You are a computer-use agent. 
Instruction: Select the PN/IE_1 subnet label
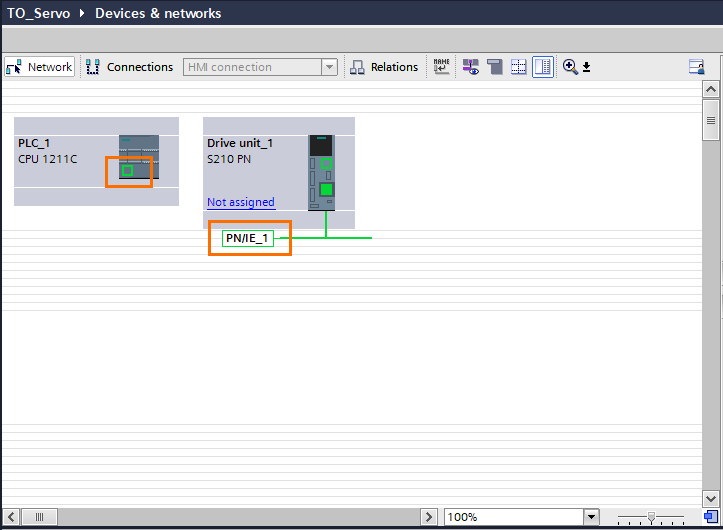[247, 238]
